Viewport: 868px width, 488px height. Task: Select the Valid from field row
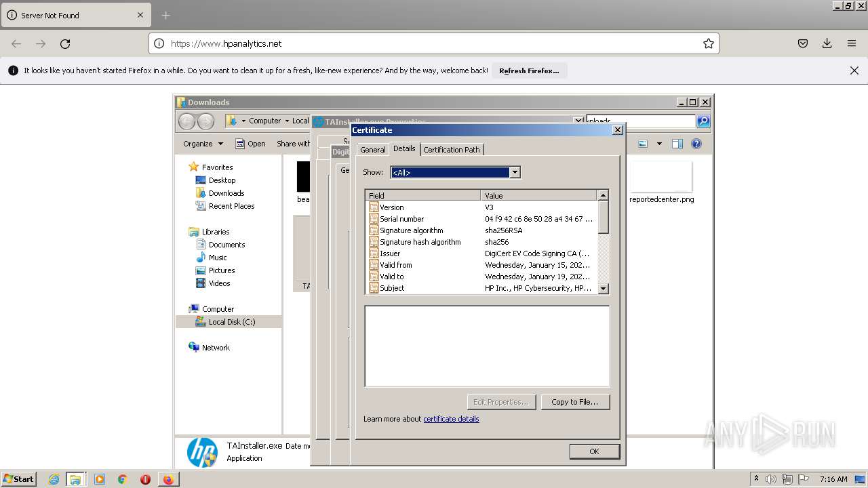point(482,265)
